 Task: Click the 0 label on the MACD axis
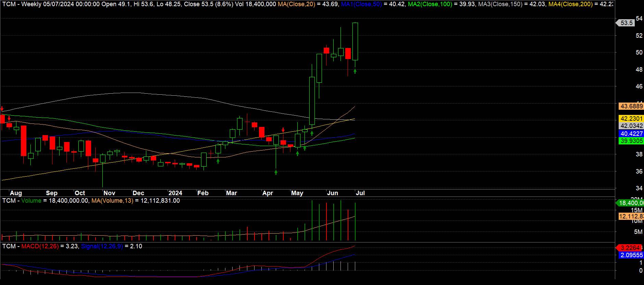tap(641, 271)
